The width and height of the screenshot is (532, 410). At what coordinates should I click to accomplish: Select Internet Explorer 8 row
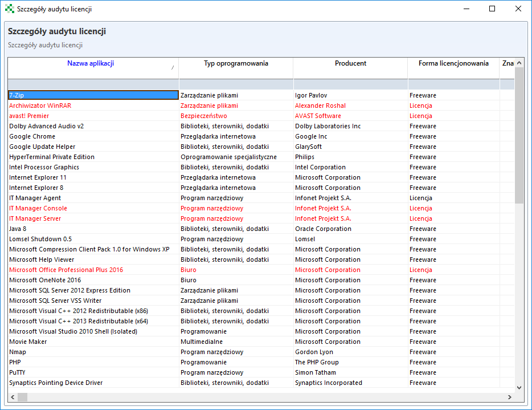pos(261,188)
